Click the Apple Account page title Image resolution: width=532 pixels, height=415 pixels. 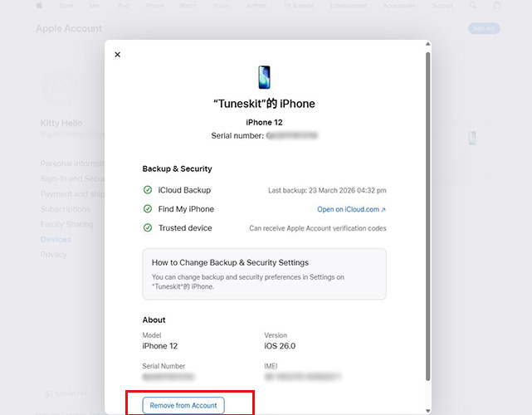[69, 28]
